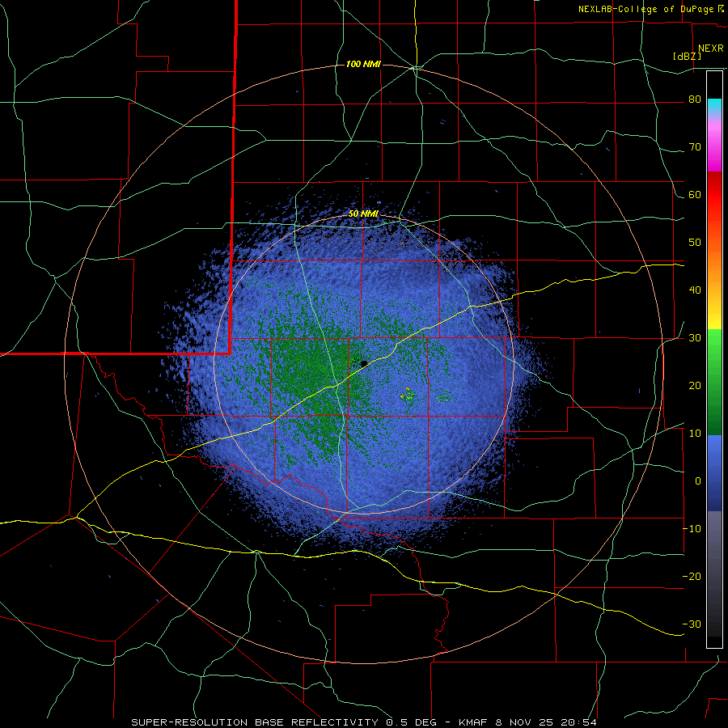Click the small yellow-orange reflectivity cell east of radar
The height and width of the screenshot is (728, 728).
point(408,395)
